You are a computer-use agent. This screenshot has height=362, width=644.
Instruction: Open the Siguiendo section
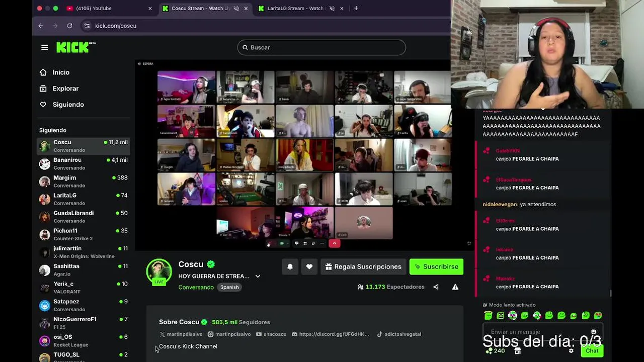coord(68,105)
